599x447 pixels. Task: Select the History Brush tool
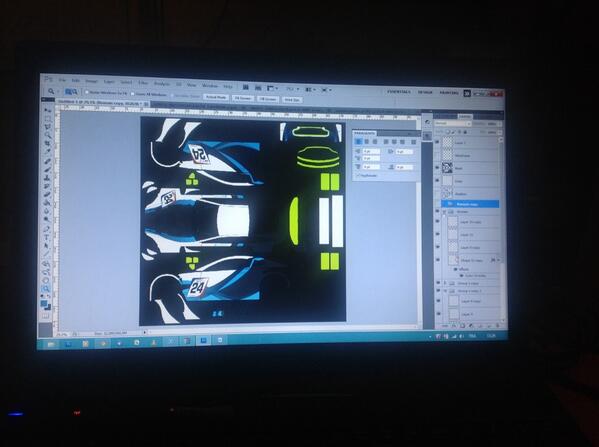pyautogui.click(x=47, y=186)
